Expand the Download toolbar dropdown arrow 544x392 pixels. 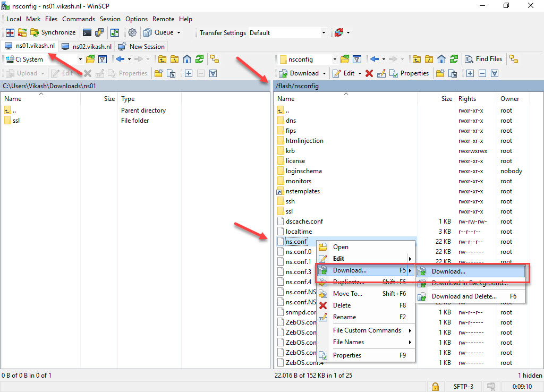click(x=325, y=73)
